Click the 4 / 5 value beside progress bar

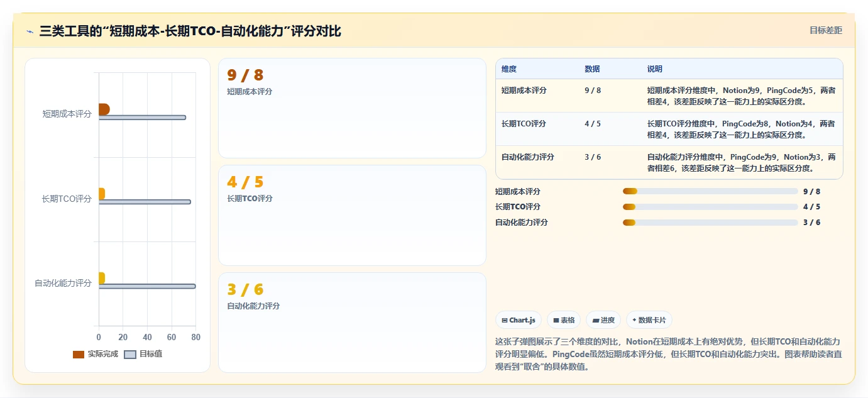[x=812, y=207]
